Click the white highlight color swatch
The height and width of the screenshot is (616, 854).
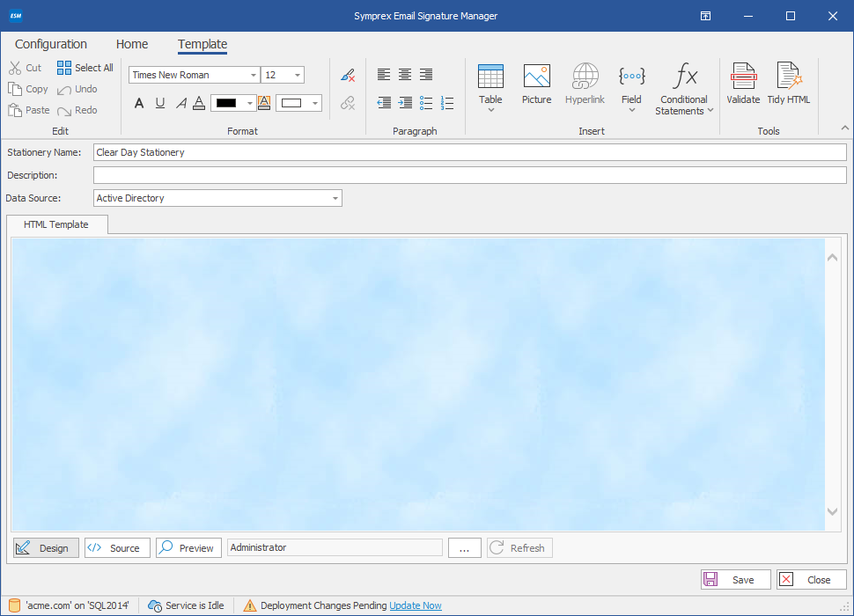[x=292, y=103]
